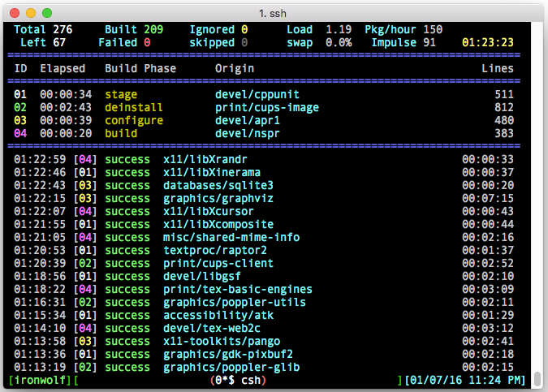Viewport: 548px width, 392px height.
Task: Click the red close window button
Action: point(15,13)
